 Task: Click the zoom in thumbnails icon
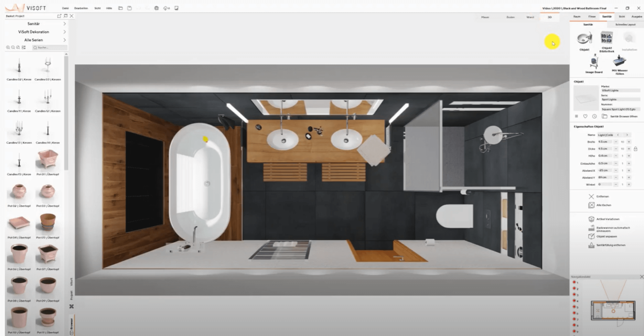(x=8, y=47)
